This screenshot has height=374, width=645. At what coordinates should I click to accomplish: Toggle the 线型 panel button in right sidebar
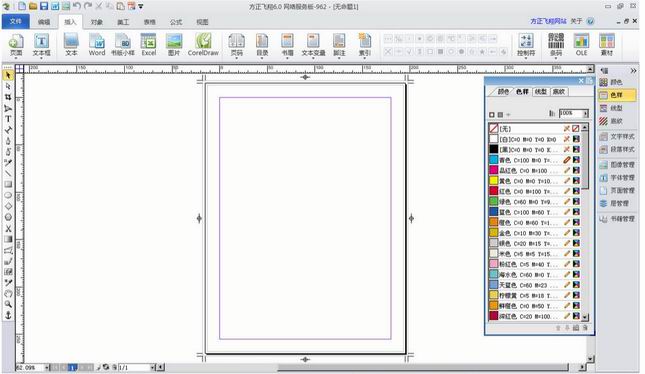[617, 108]
